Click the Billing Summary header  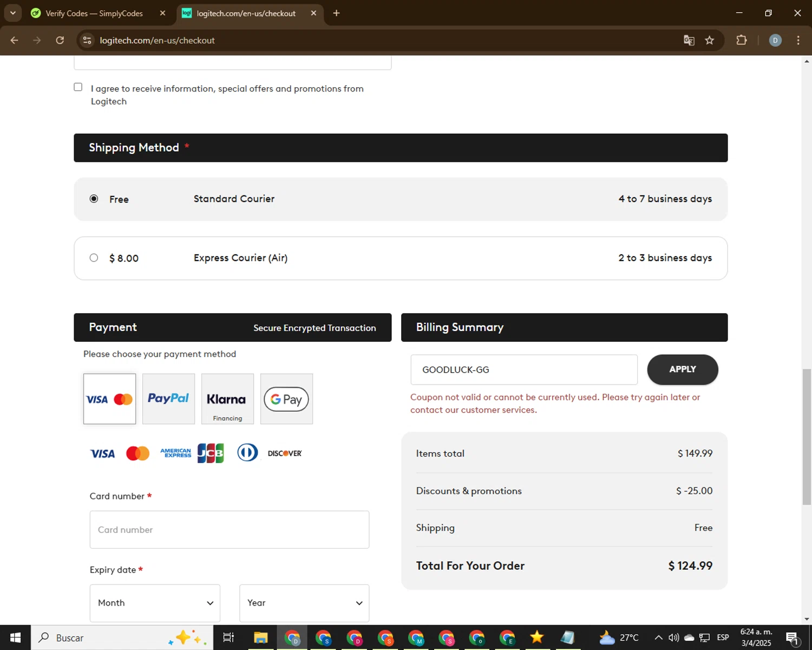click(x=564, y=327)
